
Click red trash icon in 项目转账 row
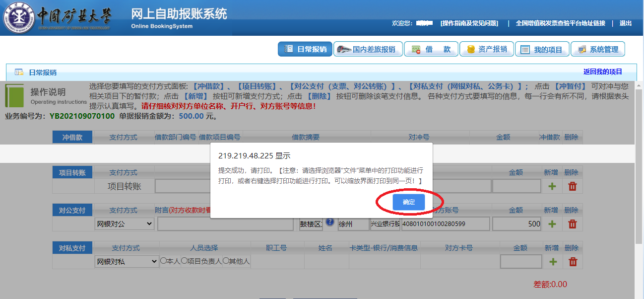click(572, 186)
